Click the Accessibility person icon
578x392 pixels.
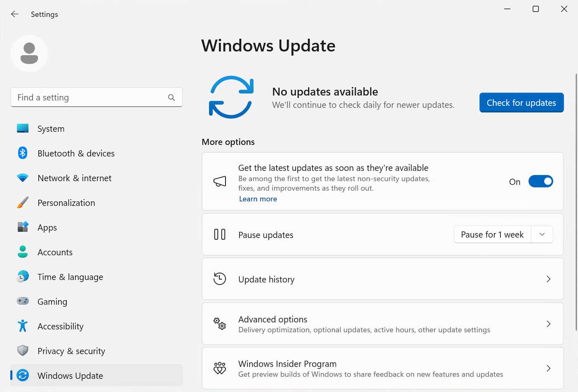[x=22, y=326]
